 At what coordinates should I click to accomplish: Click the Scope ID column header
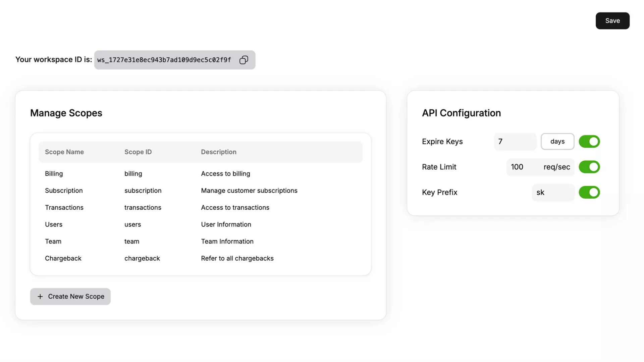click(138, 152)
